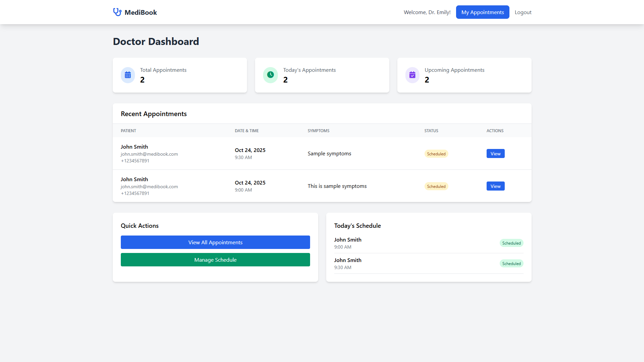Screen dimensions: 644x362
Task: Select the 9:00 AM entry in Today's Schedule
Action: tap(348, 243)
